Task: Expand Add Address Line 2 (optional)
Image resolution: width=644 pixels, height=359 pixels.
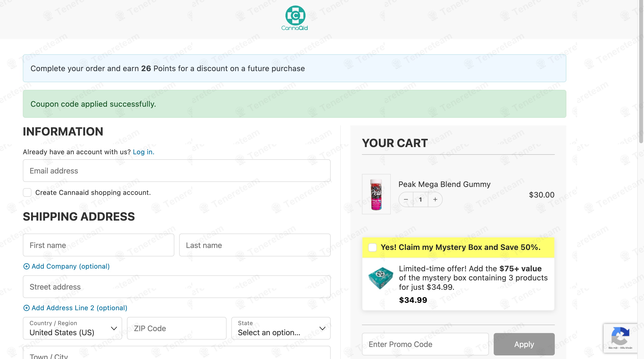Action: click(79, 308)
